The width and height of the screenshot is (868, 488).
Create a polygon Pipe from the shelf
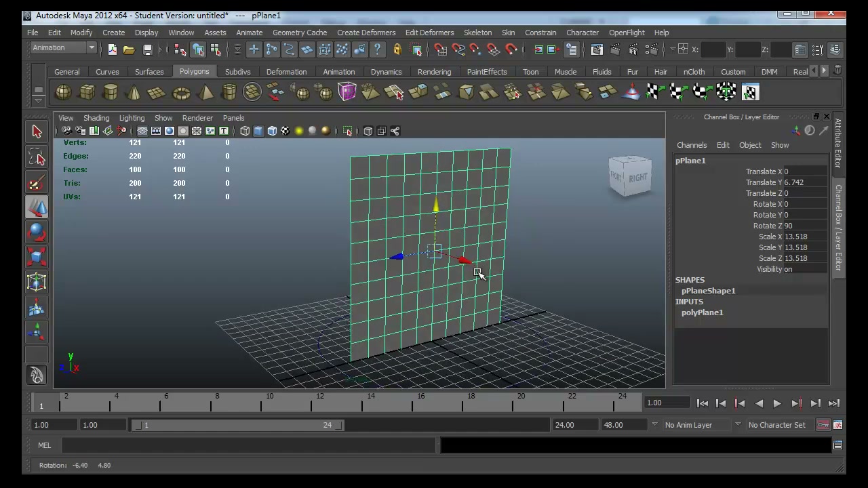click(229, 92)
